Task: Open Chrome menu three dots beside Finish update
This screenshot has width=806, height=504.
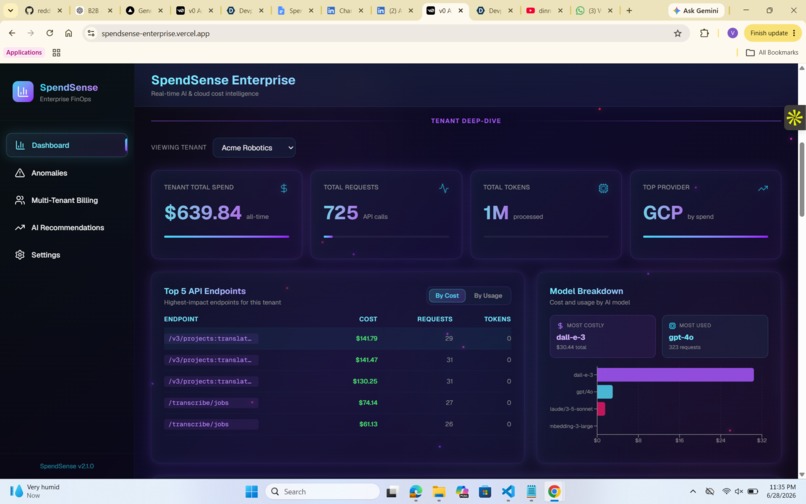Action: coord(794,33)
